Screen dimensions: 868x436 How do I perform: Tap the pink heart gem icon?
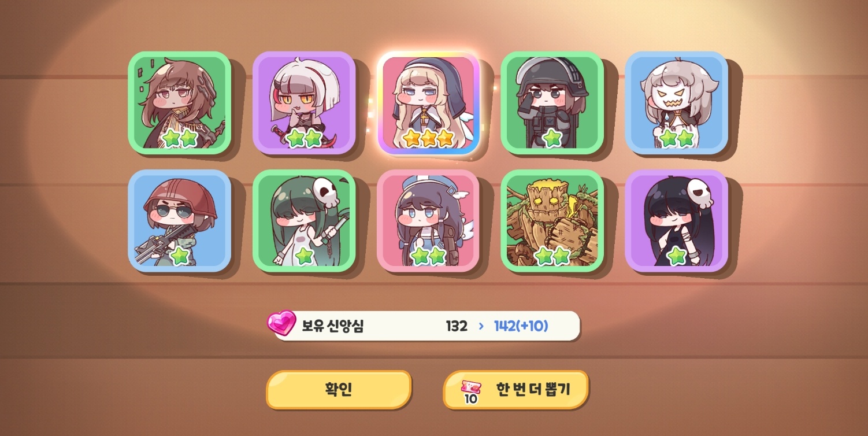click(281, 323)
